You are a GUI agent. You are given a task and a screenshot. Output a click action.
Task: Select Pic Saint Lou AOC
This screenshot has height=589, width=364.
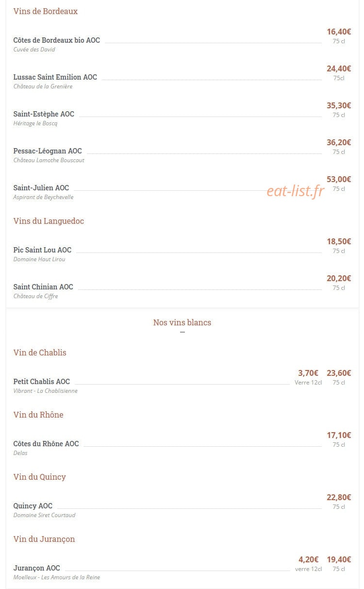[42, 250]
